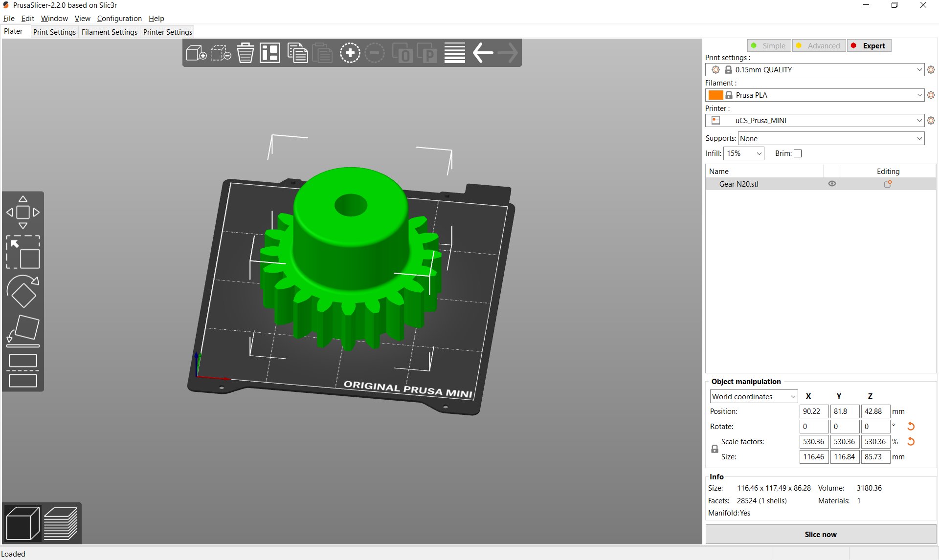Open the Print settings preset dropdown
The width and height of the screenshot is (939, 560).
tap(815, 70)
